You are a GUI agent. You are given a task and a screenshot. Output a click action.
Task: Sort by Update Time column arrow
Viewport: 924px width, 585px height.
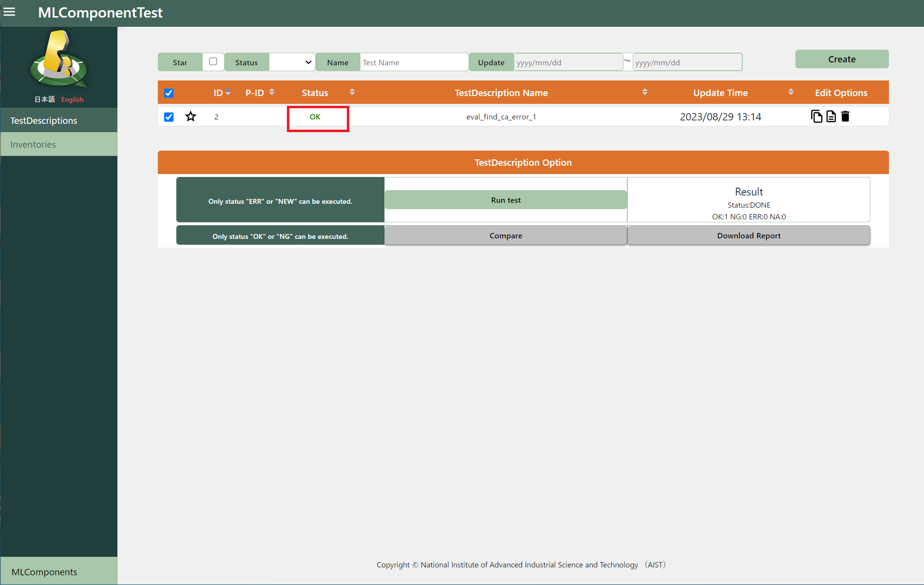coord(791,92)
